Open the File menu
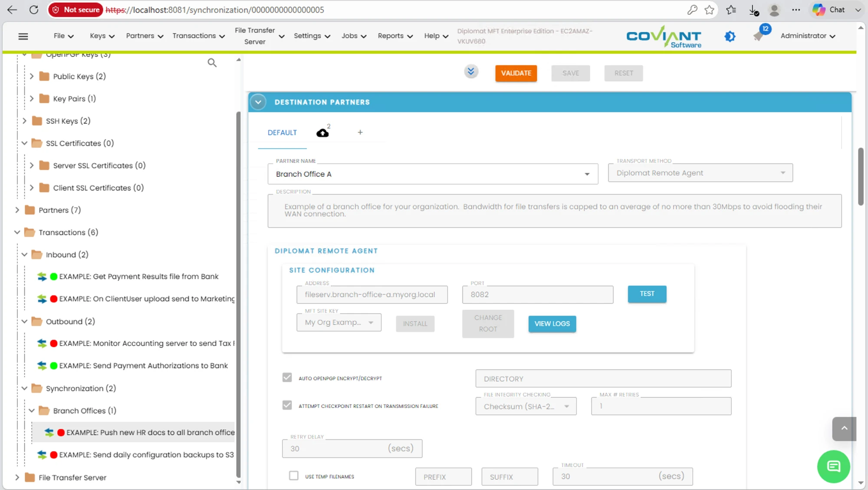Screen dimensions: 868x490 pyautogui.click(x=63, y=36)
